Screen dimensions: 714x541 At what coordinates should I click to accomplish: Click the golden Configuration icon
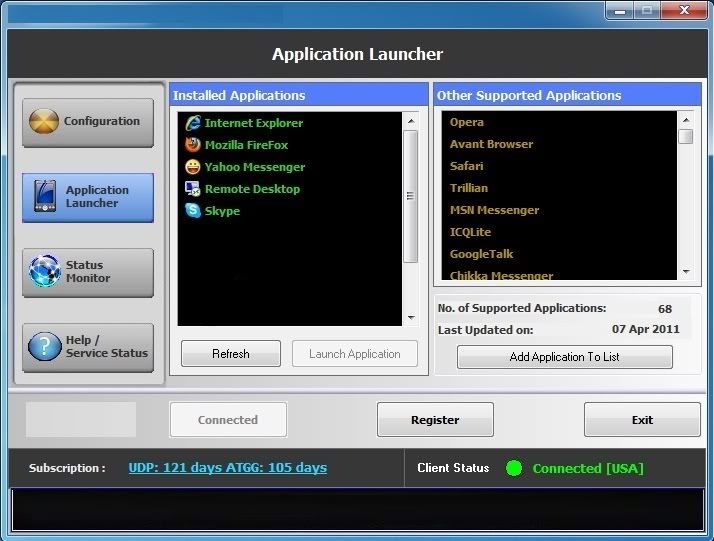point(44,121)
